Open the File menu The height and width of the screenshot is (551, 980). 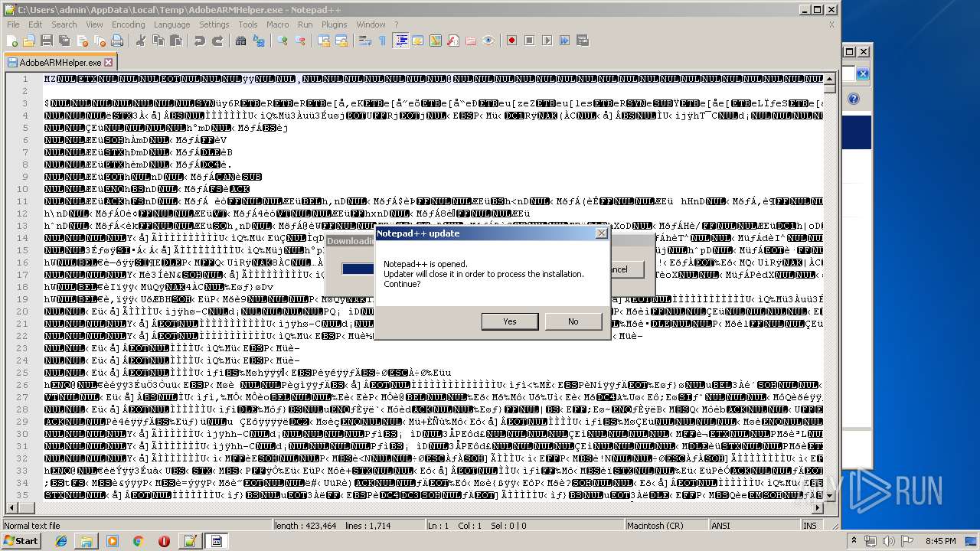coord(13,24)
